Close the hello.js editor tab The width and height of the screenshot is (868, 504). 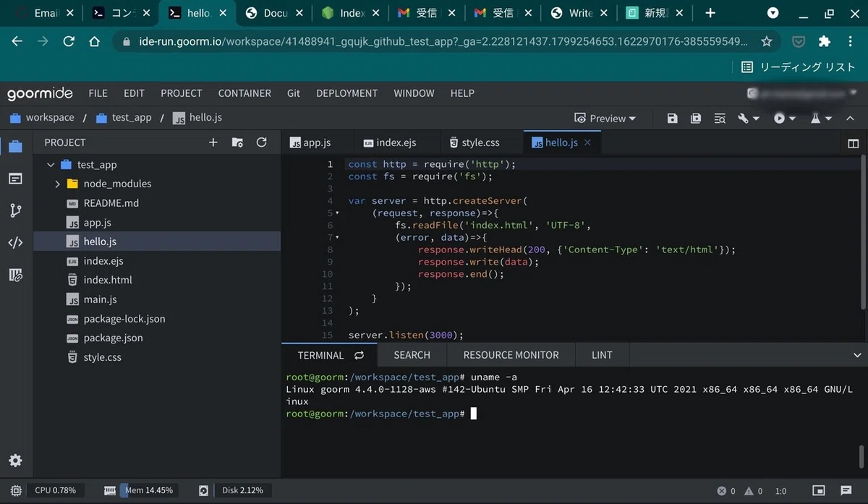[x=587, y=142]
